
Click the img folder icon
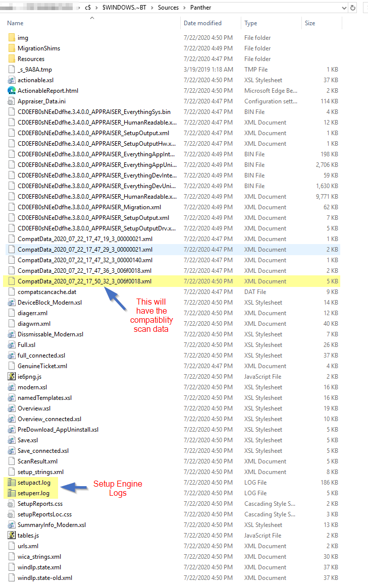pyautogui.click(x=12, y=38)
